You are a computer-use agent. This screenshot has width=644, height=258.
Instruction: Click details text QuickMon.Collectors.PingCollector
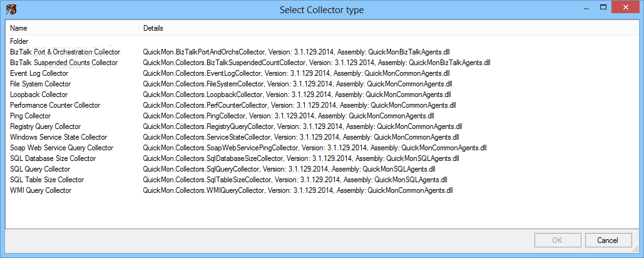[x=195, y=116]
